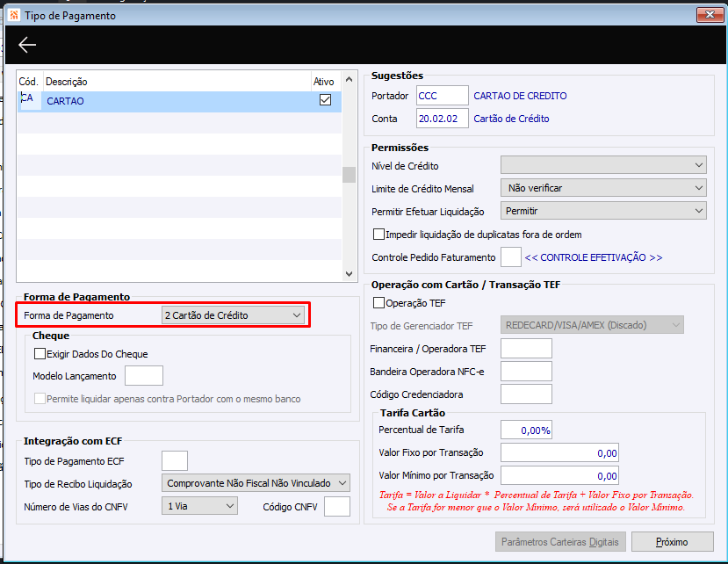This screenshot has width=728, height=564.
Task: Click the Tipo de Pagamento ECF field
Action: pyautogui.click(x=175, y=460)
